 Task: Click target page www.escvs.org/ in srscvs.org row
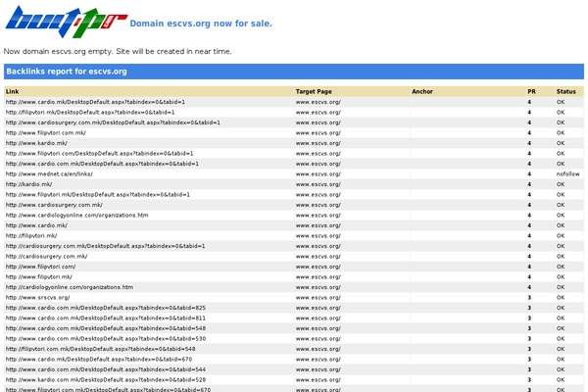318,298
